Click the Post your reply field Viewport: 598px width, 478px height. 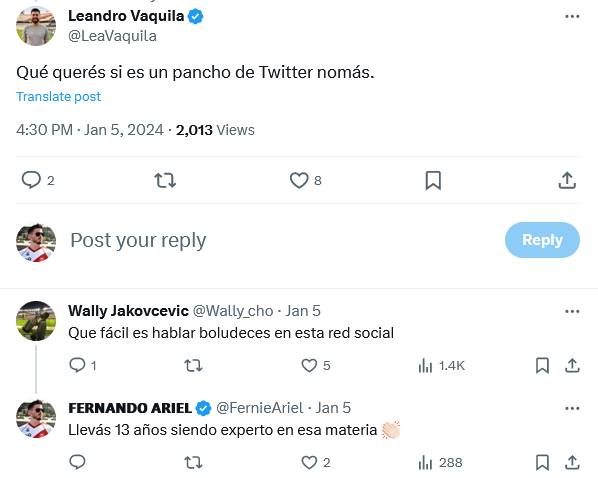tap(282, 240)
